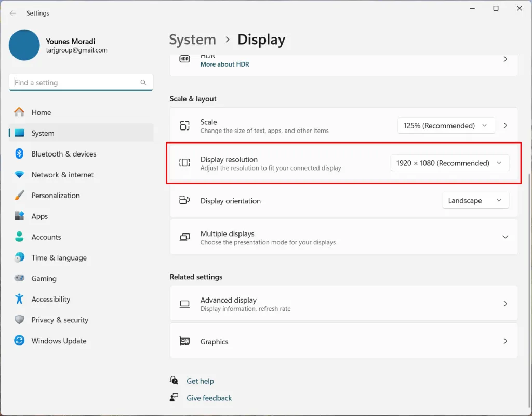Screen dimensions: 532x416
Task: Click the More about HDR link
Action: [224, 64]
